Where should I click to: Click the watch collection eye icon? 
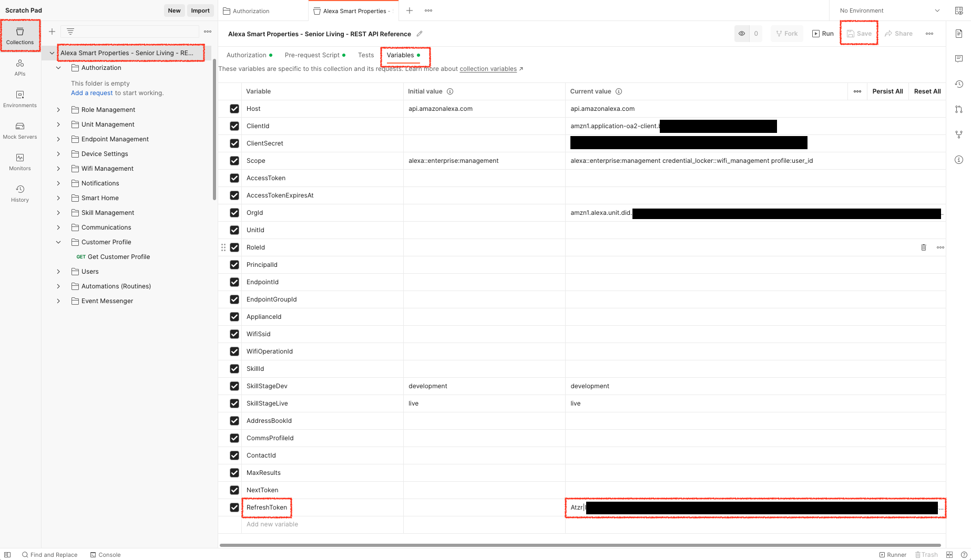[x=742, y=34]
